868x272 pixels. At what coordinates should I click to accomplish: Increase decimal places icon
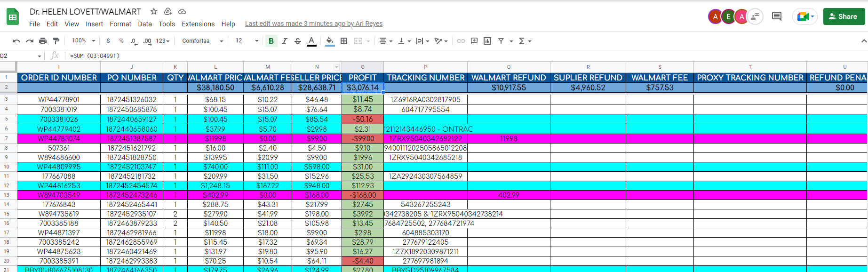click(x=147, y=41)
